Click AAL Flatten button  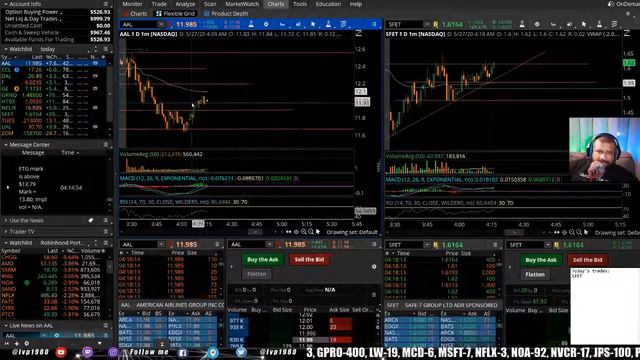click(x=257, y=274)
